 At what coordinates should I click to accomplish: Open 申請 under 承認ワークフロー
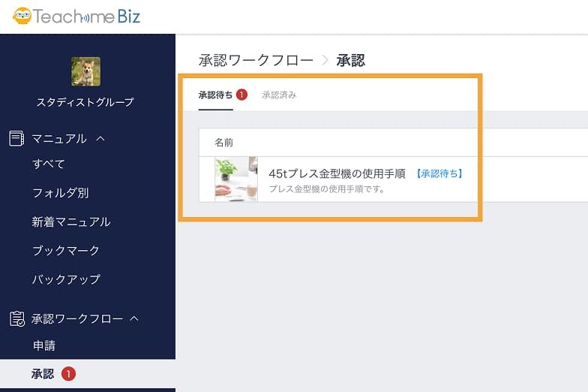pos(44,345)
